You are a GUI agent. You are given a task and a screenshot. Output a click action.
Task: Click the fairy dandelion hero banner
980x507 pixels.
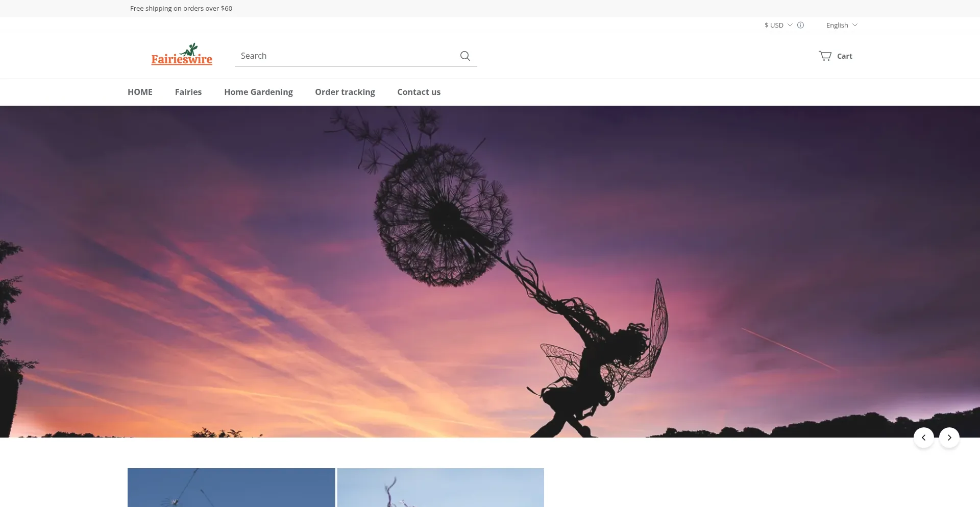pos(490,271)
